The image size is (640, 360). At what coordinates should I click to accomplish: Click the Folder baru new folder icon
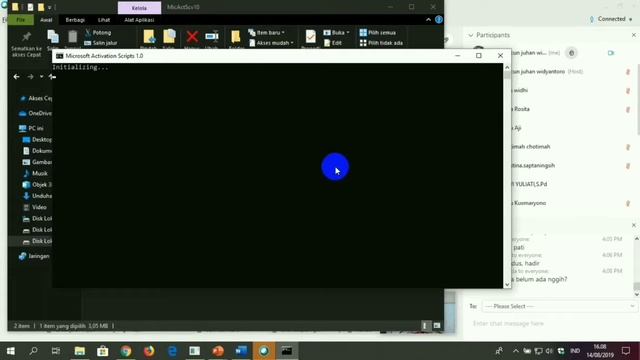[236, 38]
